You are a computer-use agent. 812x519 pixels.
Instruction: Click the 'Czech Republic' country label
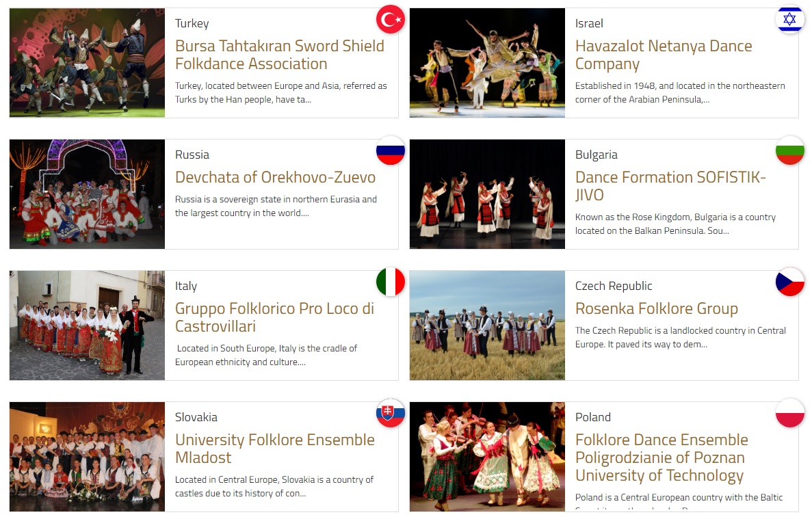pos(614,286)
